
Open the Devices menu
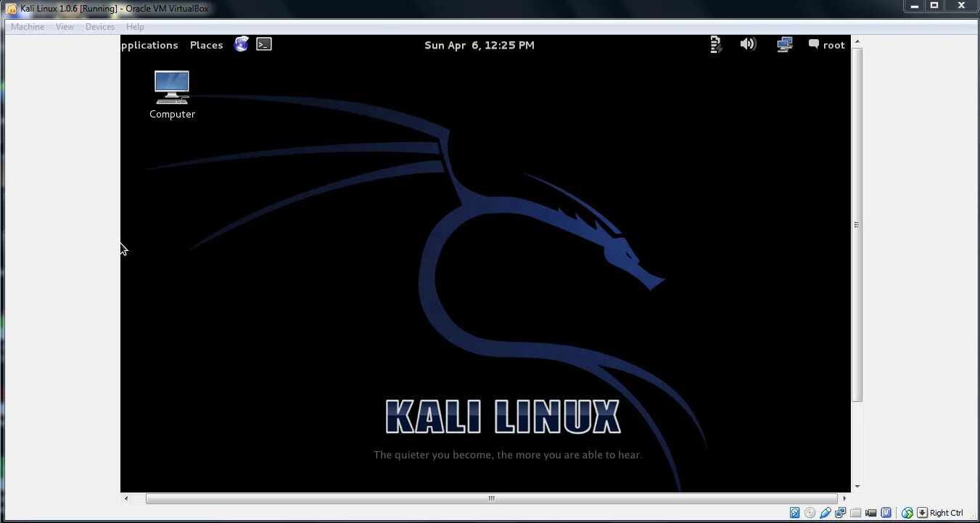(100, 27)
